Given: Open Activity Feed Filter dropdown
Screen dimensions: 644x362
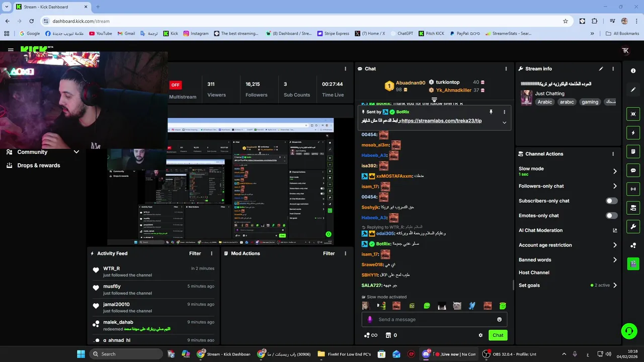Looking at the screenshot, I should 195,253.
